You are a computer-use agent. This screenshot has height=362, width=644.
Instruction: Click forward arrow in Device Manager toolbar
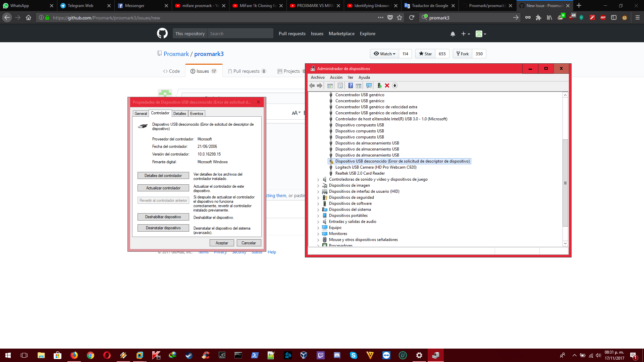click(x=320, y=86)
